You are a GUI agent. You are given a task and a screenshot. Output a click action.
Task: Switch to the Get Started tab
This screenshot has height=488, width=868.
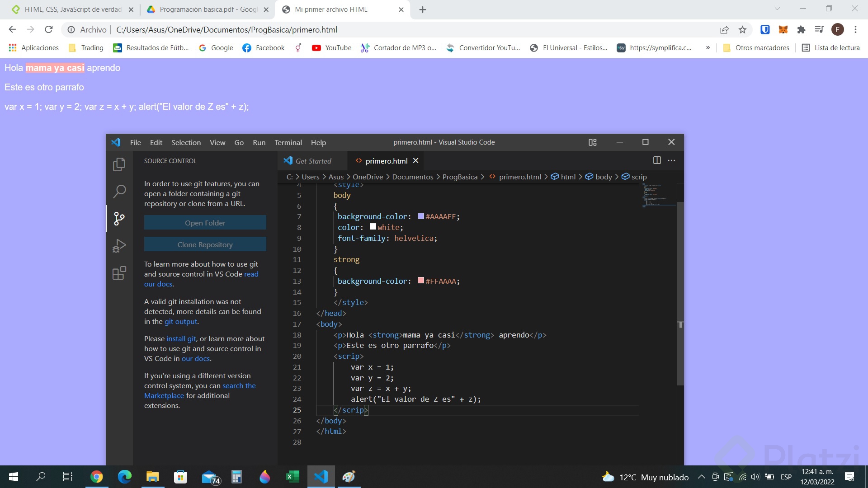coord(313,161)
